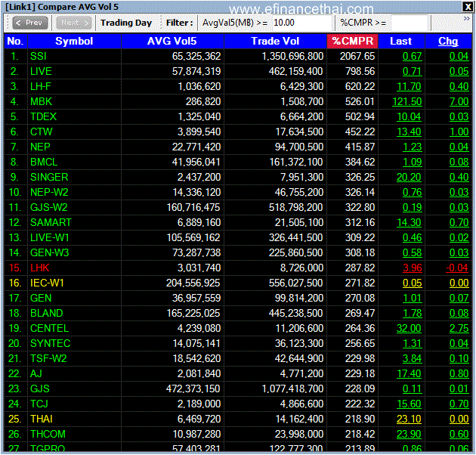Select the TSF-W2 symbol
Viewport: 476px width, 455px height.
click(x=48, y=359)
